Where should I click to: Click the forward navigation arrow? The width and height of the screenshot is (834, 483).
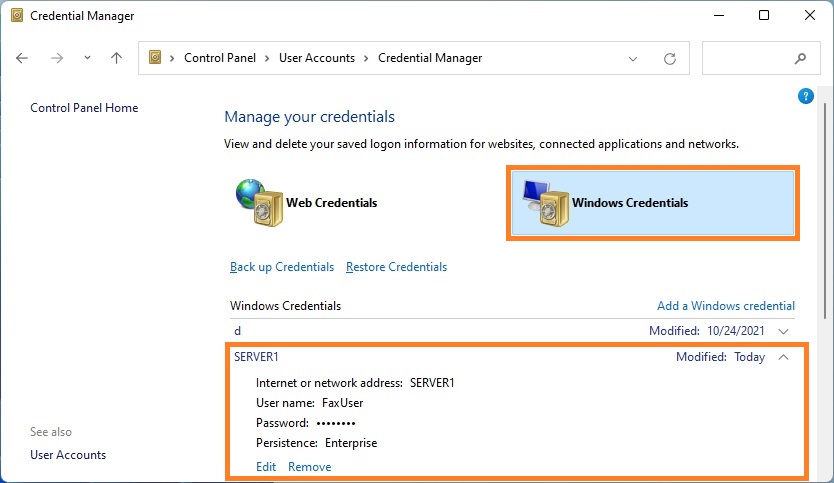[57, 58]
